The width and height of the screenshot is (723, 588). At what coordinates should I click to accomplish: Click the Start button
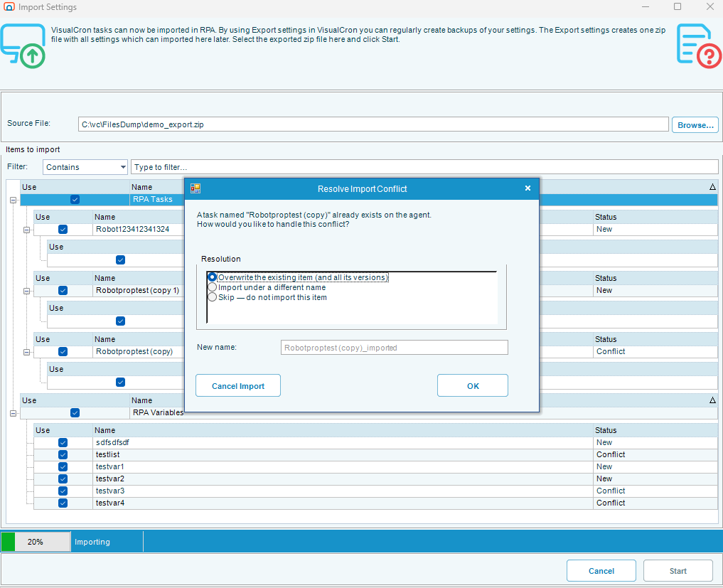pos(678,571)
